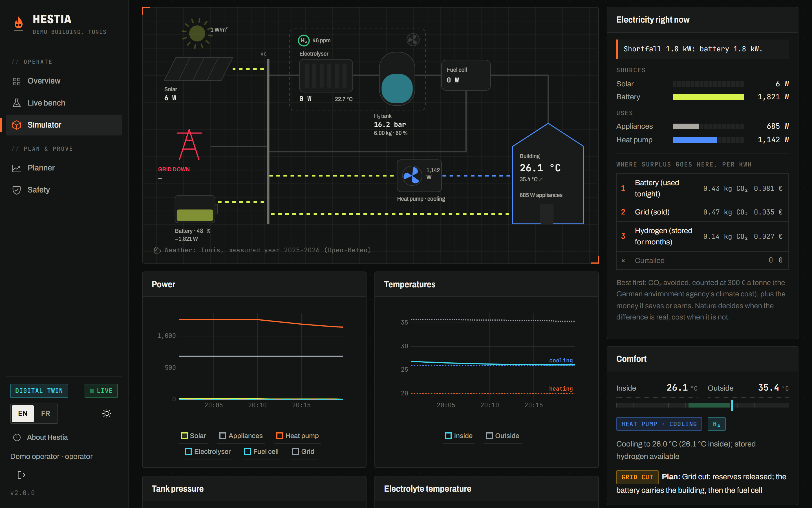Toggle Solar series in Power legend
812x508 pixels.
point(194,436)
